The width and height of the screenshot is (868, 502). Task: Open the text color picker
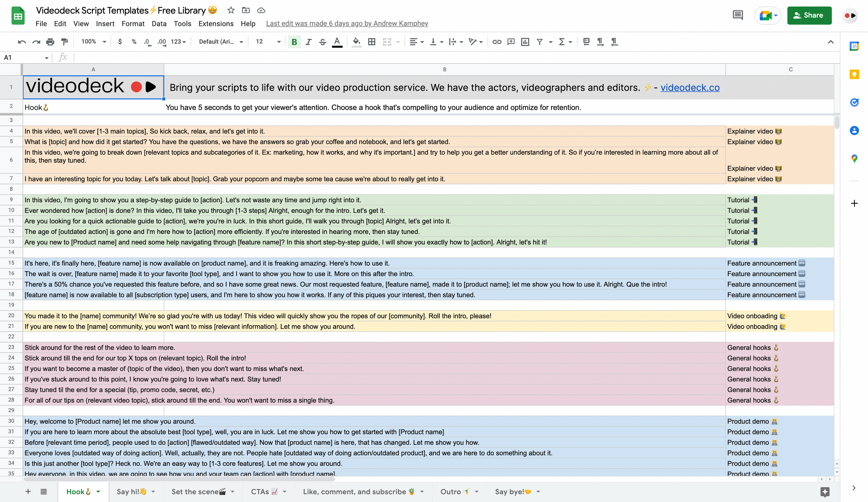click(337, 42)
